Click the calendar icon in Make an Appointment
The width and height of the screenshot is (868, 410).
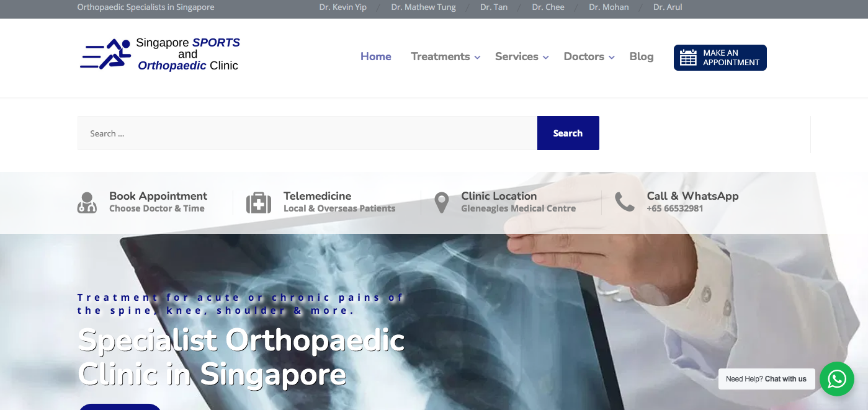688,58
